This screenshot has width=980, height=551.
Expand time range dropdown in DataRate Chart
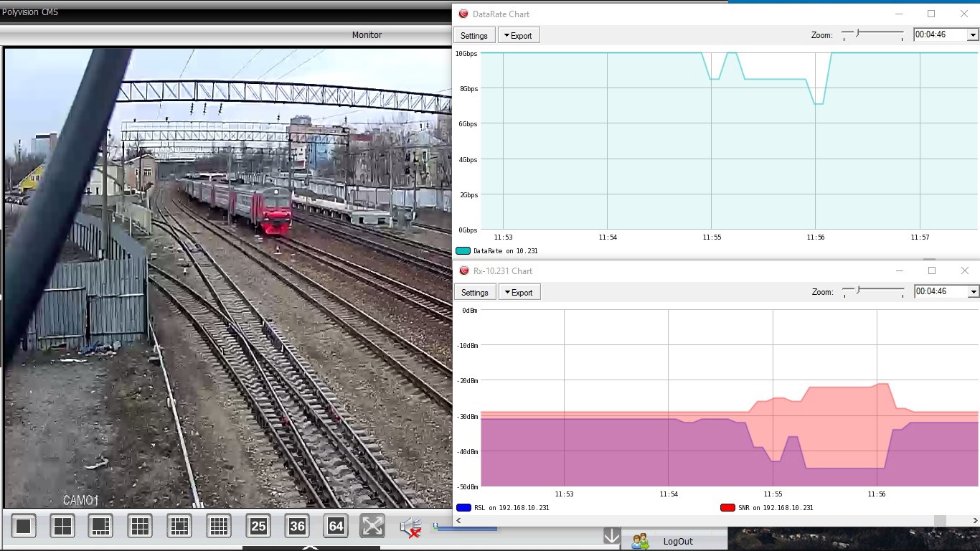pos(974,34)
